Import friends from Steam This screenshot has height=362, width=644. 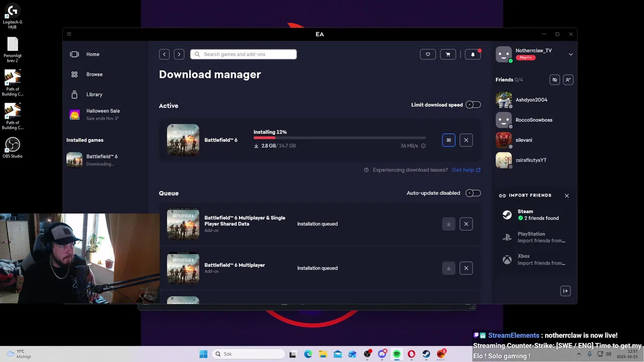point(535,215)
